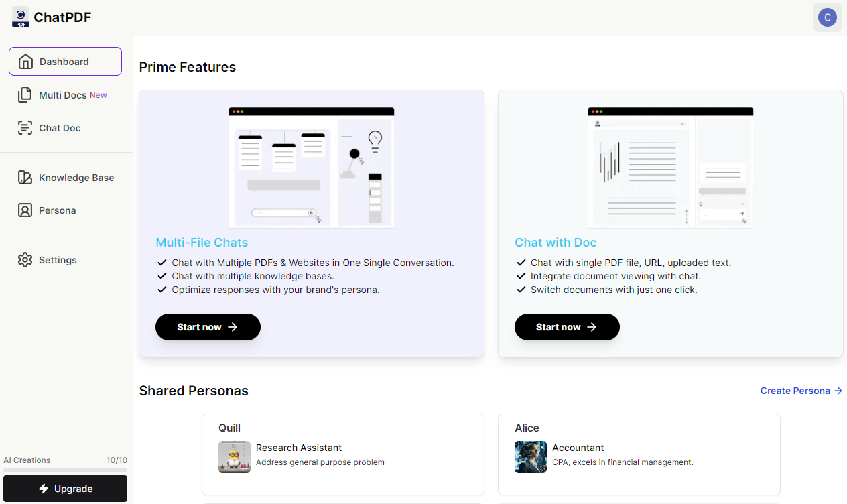Click Integrate document viewing with chat

(616, 276)
